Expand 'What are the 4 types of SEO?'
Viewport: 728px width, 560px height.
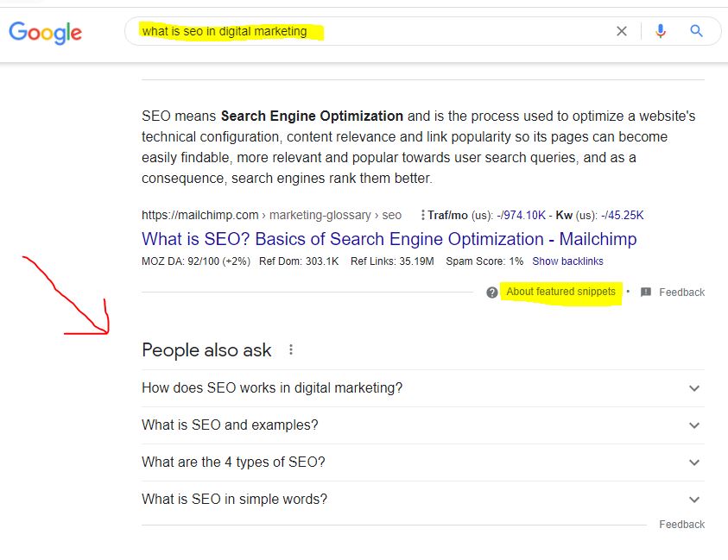click(x=423, y=462)
